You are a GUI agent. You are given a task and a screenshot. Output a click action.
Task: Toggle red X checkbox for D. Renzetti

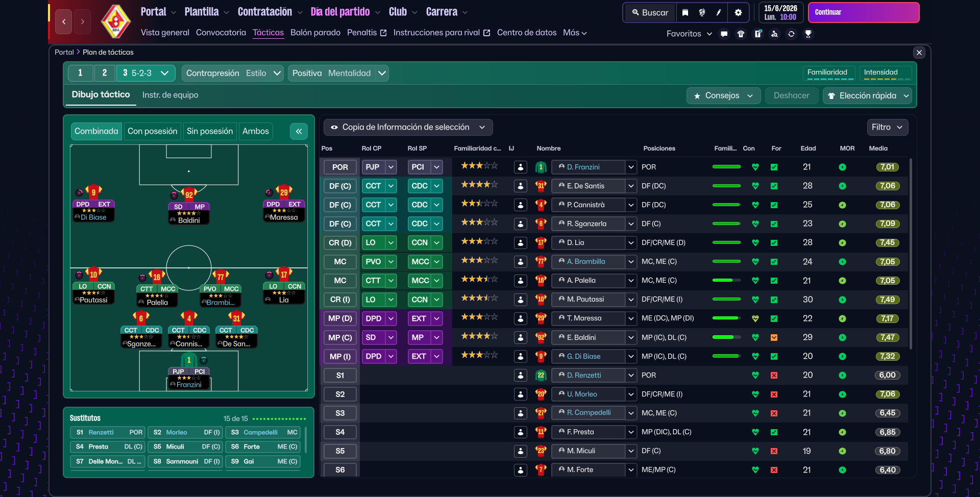click(774, 376)
